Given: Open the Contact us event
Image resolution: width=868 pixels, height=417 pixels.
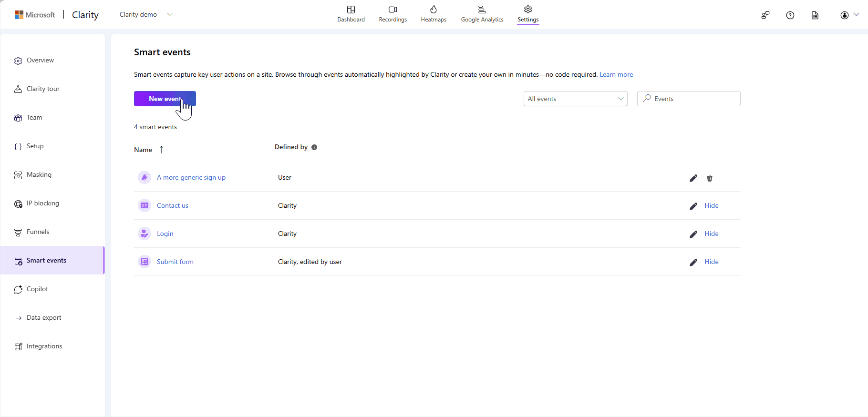Looking at the screenshot, I should 173,205.
